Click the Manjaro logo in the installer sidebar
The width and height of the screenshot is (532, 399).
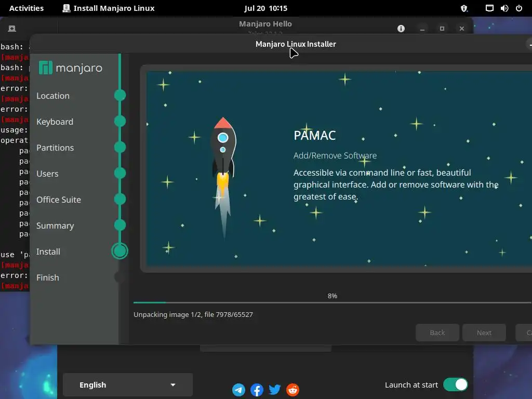pyautogui.click(x=71, y=68)
